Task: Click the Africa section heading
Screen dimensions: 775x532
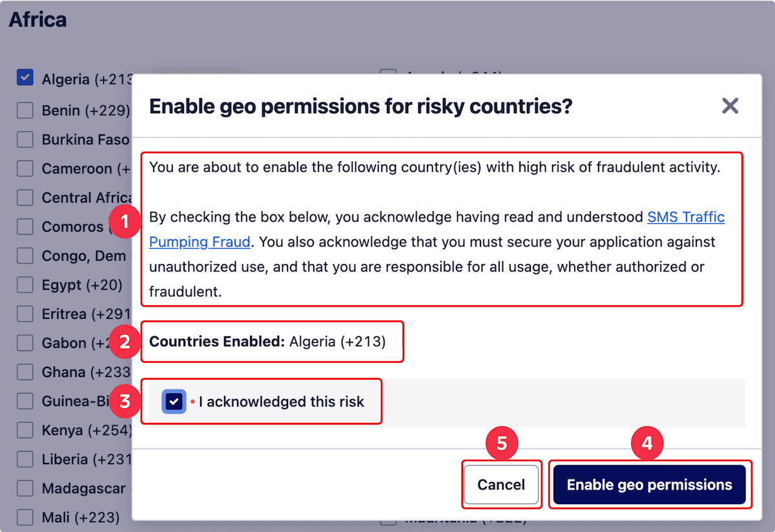Action: tap(37, 19)
